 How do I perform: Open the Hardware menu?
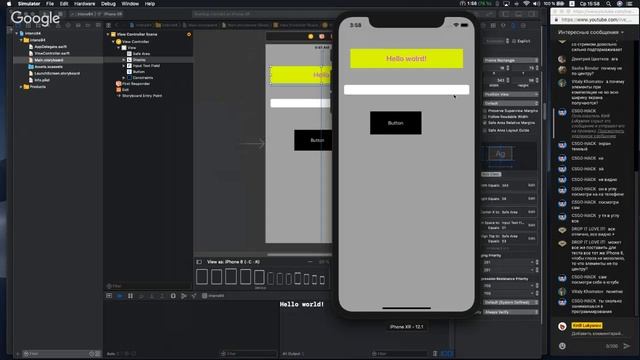coord(84,4)
